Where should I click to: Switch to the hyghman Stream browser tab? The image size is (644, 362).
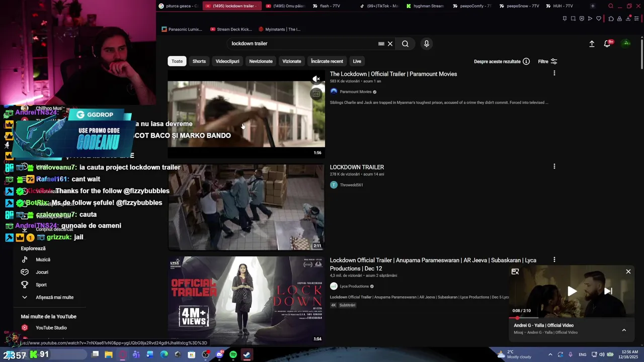tap(425, 6)
